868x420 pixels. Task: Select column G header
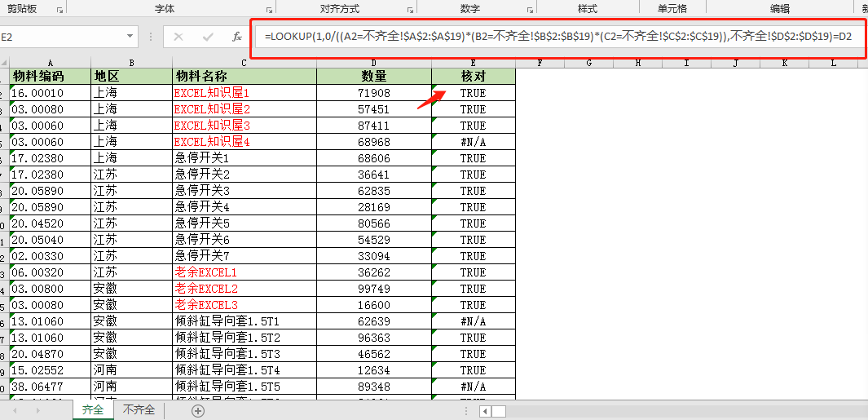coord(589,63)
